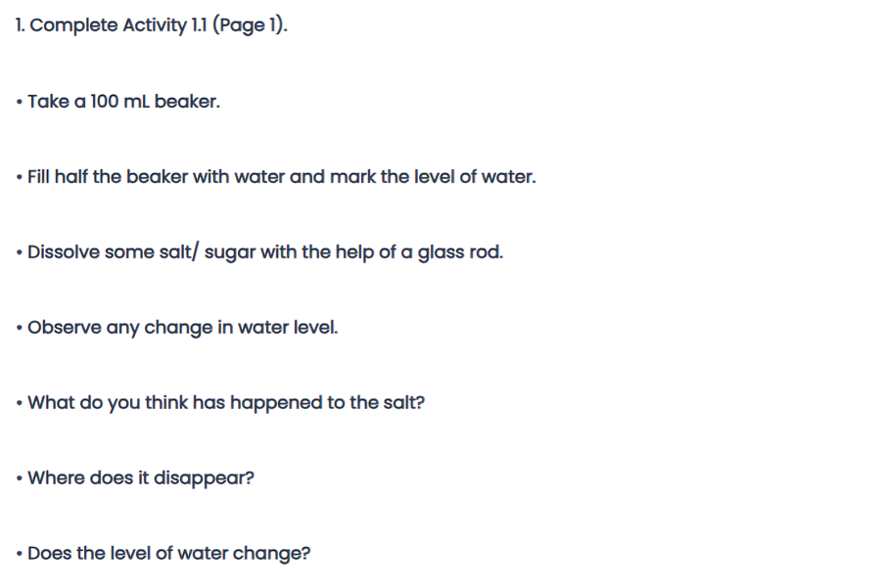Click the bullet before 'What do you think'

pos(20,403)
